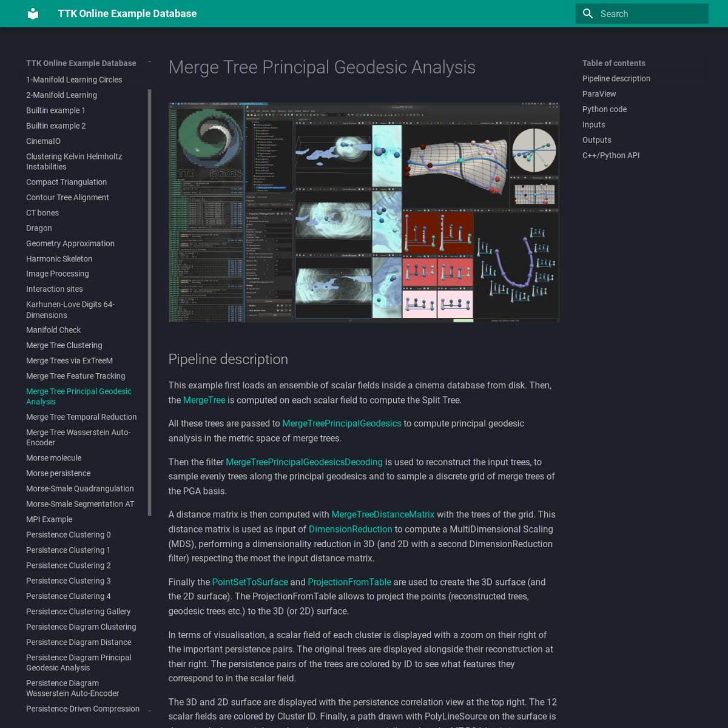Click the TTK logo icon in header
Screen dimensions: 728x728
(x=33, y=13)
